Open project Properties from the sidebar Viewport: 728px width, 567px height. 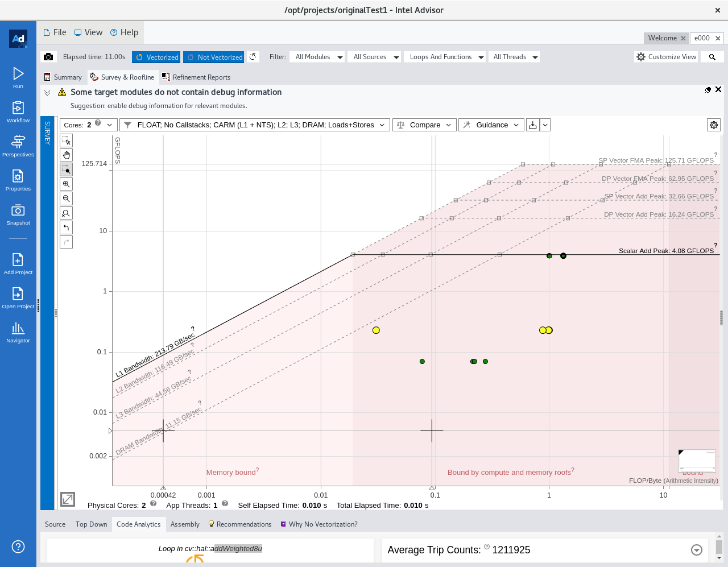(x=18, y=180)
